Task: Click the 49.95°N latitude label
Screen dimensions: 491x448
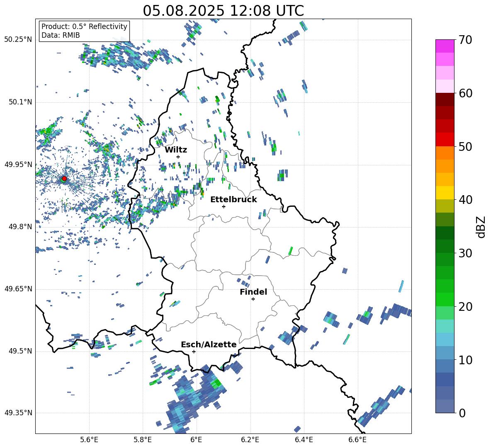Action: coord(18,164)
